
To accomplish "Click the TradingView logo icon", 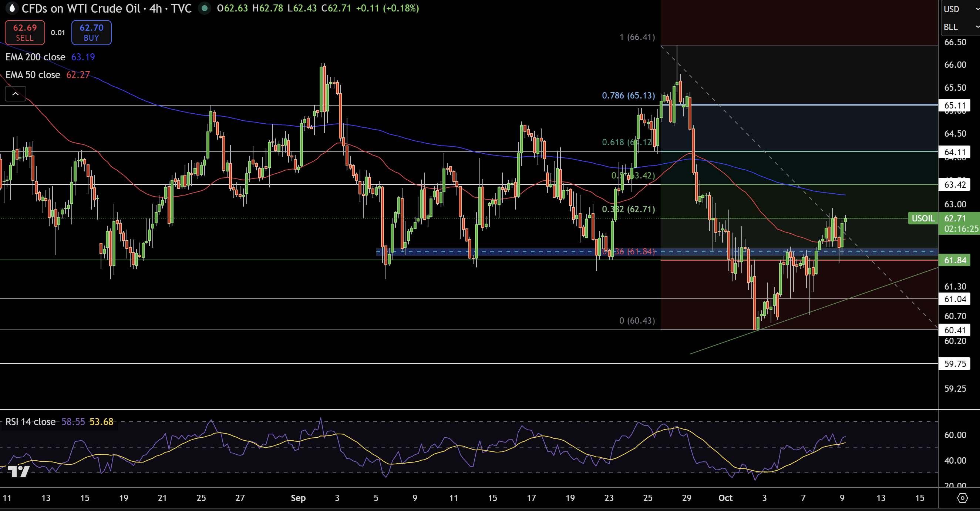I will tap(18, 471).
